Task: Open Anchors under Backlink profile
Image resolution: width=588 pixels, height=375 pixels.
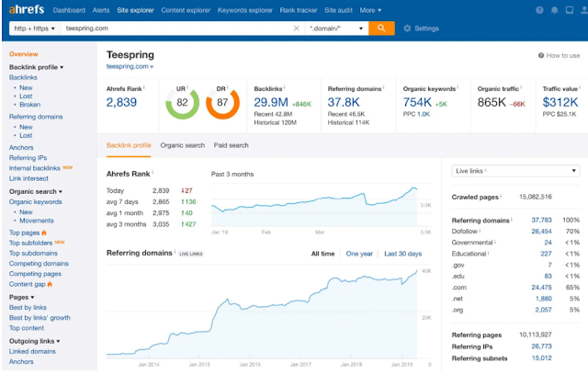Action: click(x=21, y=148)
